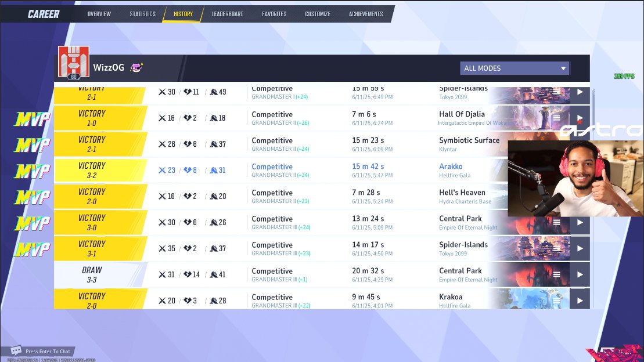Screen dimensions: 644x362
Task: Click the chat bubble icon at bottom left
Action: point(16,350)
